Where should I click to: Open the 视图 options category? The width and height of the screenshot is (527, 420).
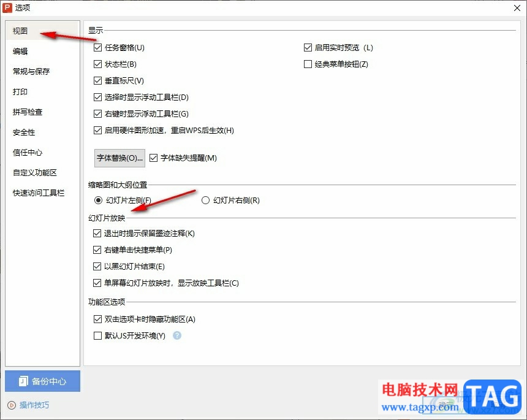[x=42, y=31]
